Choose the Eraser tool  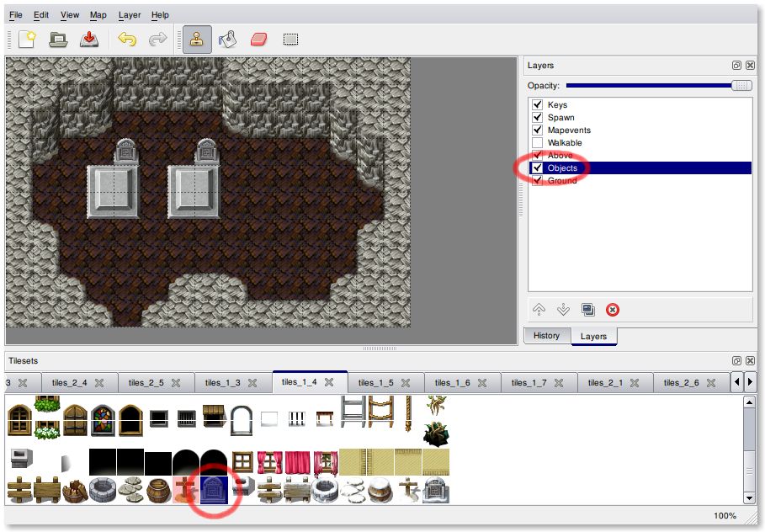(x=258, y=40)
